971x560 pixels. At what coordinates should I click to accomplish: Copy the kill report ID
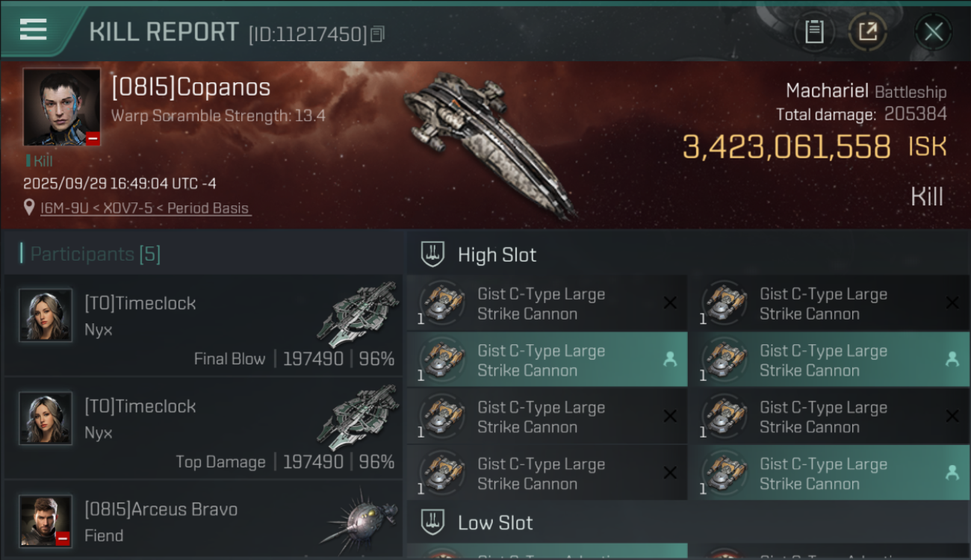pos(378,34)
